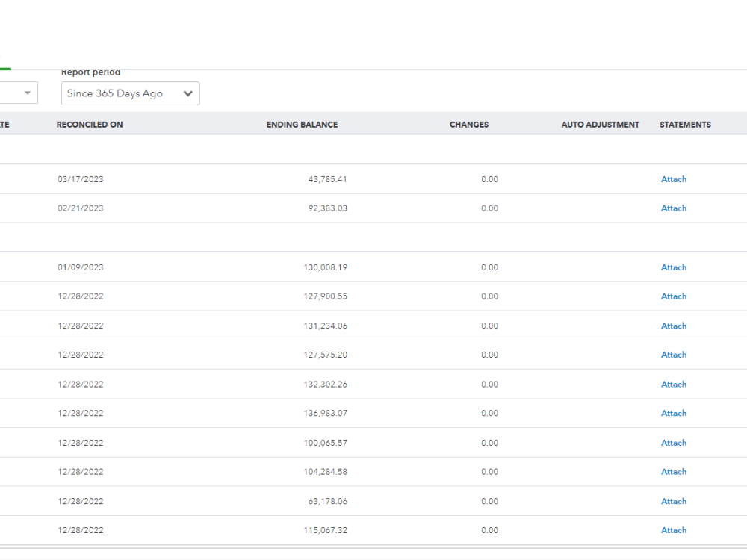Attach statement for the 115,067.32 balance row
The width and height of the screenshot is (747, 560).
674,531
